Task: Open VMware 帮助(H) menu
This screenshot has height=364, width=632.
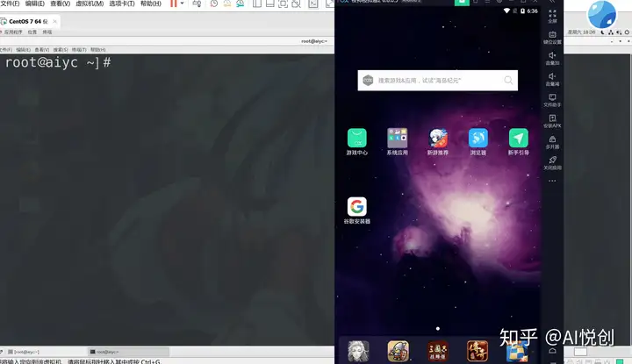Action: 151,4
